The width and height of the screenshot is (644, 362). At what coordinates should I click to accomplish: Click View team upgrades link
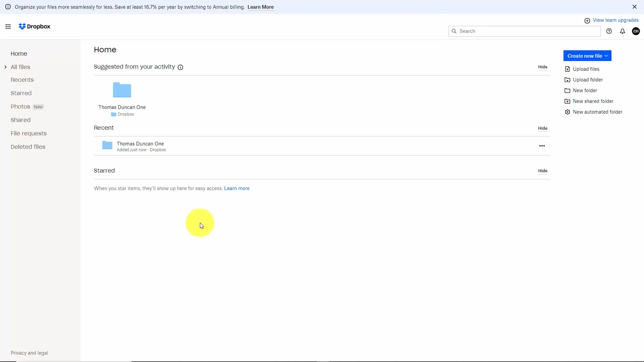615,20
